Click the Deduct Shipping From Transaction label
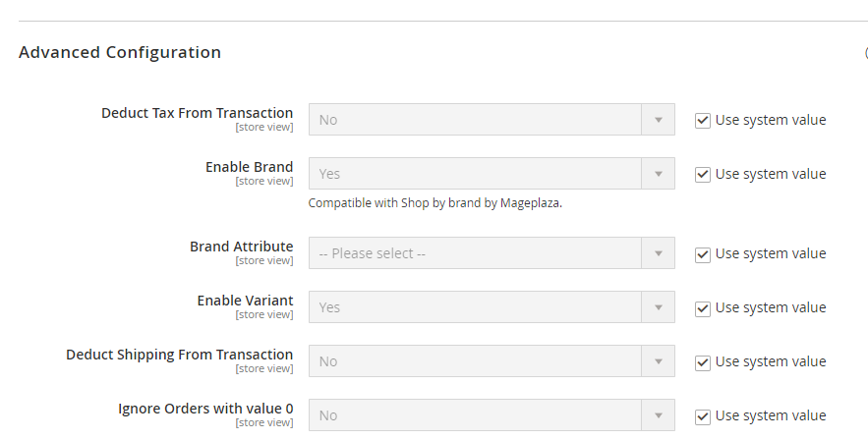Image resolution: width=868 pixels, height=440 pixels. coord(179,355)
